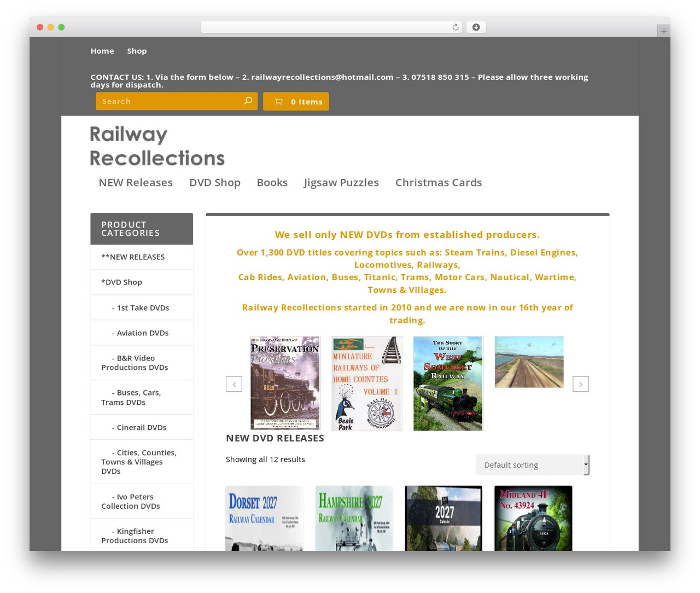Open the Default sorting dropdown
Screen dimensions: 700x593
[532, 465]
